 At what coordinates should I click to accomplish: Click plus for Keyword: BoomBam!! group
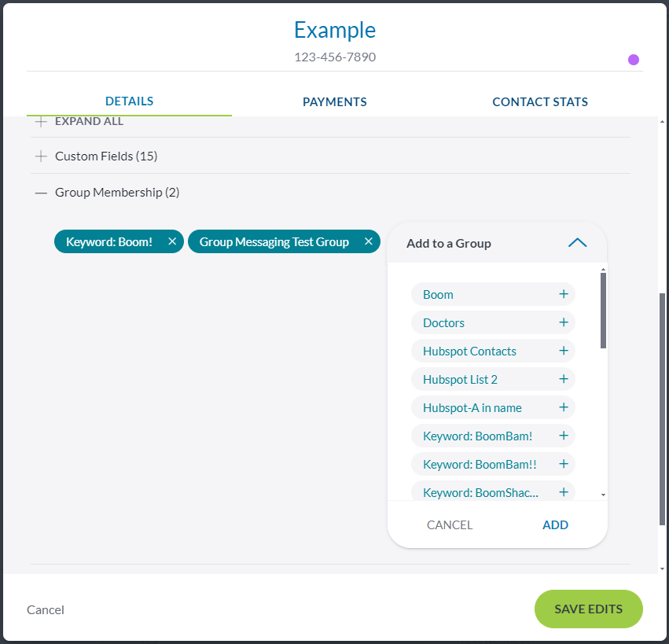click(564, 464)
